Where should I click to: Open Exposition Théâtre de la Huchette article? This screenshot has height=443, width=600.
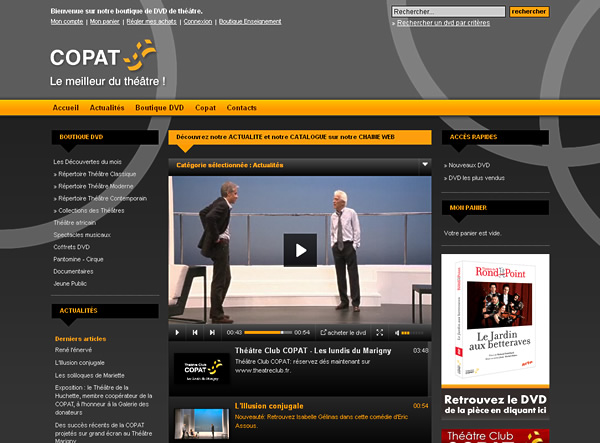tap(103, 400)
